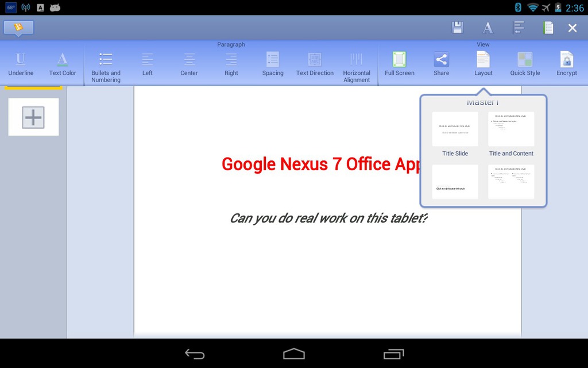This screenshot has width=588, height=368.
Task: Close the document with X icon
Action: pyautogui.click(x=572, y=28)
